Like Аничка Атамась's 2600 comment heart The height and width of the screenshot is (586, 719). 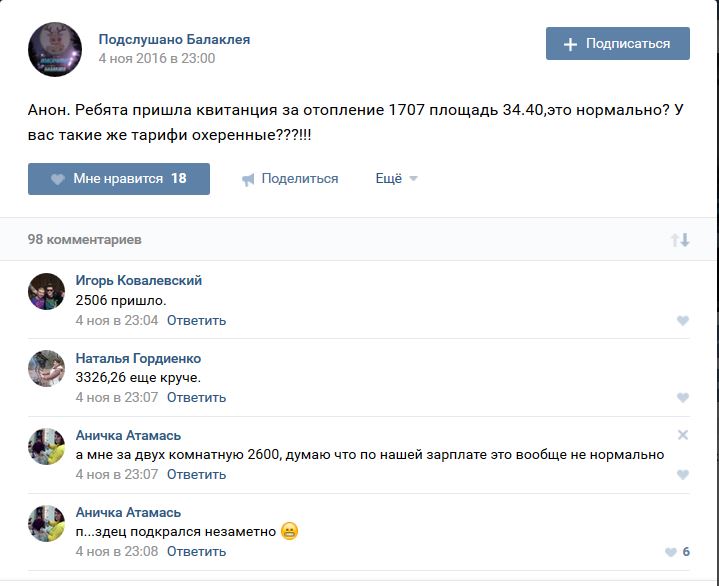pyautogui.click(x=683, y=475)
